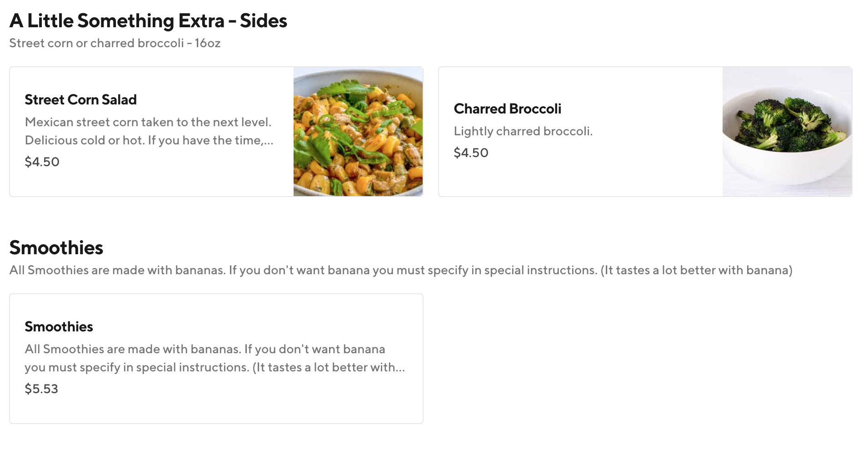This screenshot has width=868, height=454.
Task: Click the Smoothies card banana description text
Action: (205, 349)
